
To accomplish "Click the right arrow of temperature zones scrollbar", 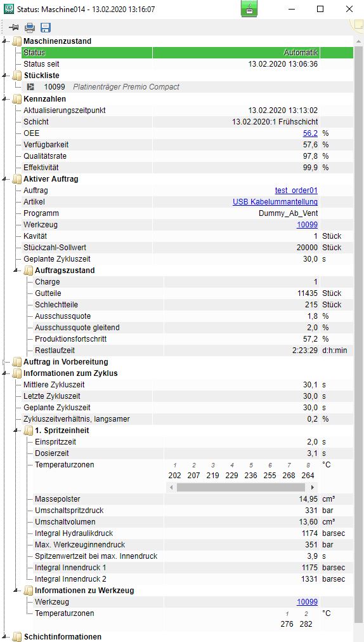I will click(x=313, y=488).
